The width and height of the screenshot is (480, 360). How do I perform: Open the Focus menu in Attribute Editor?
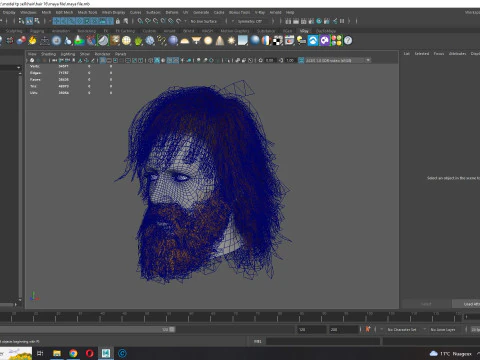coord(439,54)
